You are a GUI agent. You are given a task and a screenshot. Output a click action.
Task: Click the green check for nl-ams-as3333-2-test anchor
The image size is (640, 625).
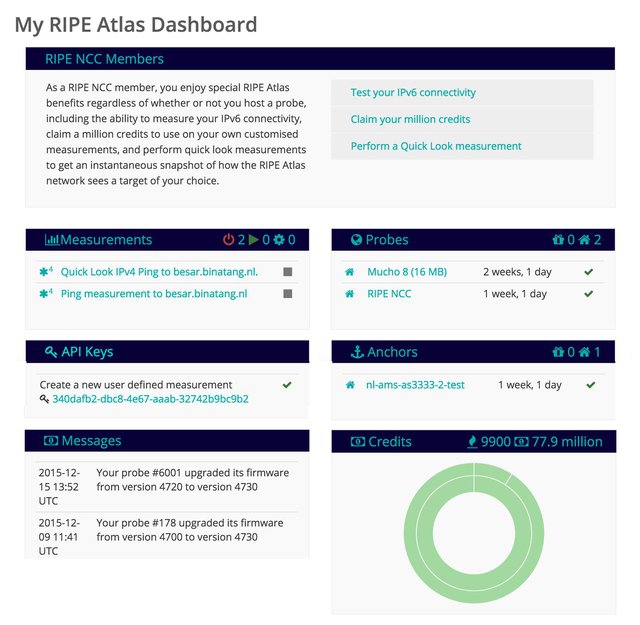[x=591, y=385]
